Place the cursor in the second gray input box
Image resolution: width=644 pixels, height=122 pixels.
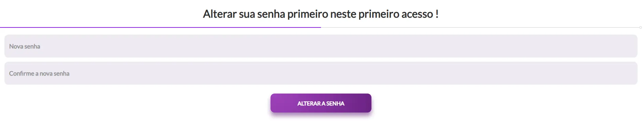[x=321, y=73]
